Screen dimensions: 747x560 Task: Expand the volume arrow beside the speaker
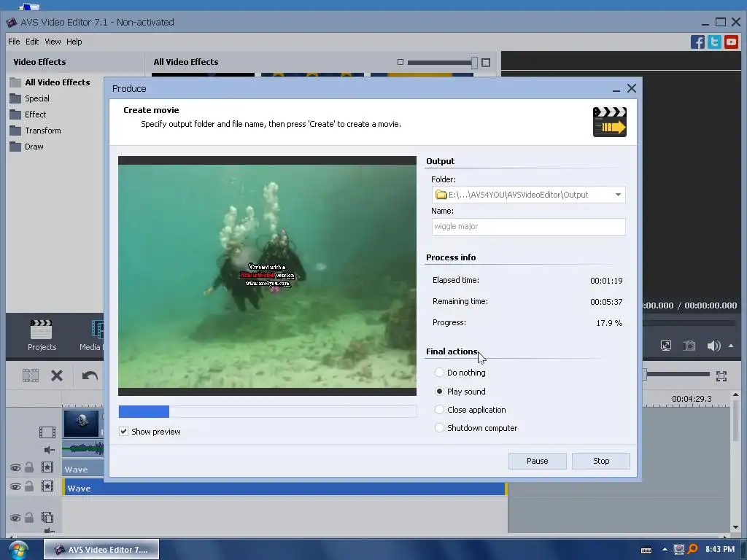pyautogui.click(x=731, y=346)
